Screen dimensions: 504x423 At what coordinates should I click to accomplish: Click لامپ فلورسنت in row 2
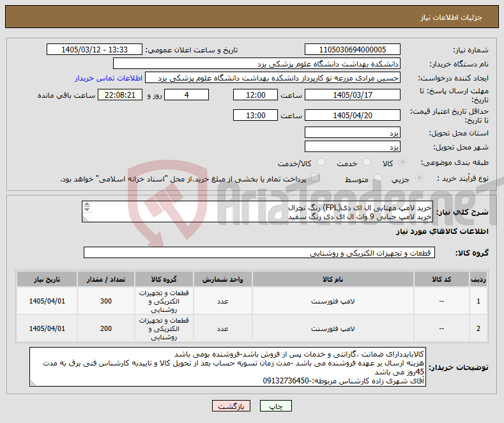(x=333, y=328)
